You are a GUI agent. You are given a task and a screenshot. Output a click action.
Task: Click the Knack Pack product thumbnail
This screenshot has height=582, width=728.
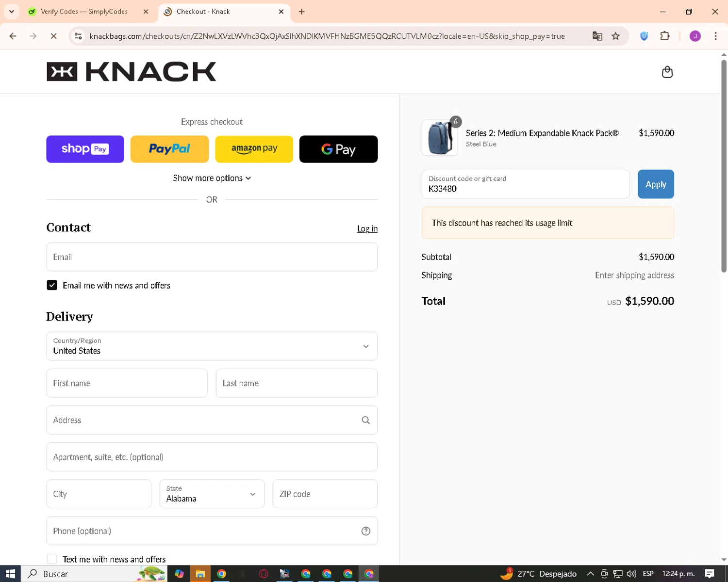click(x=440, y=138)
